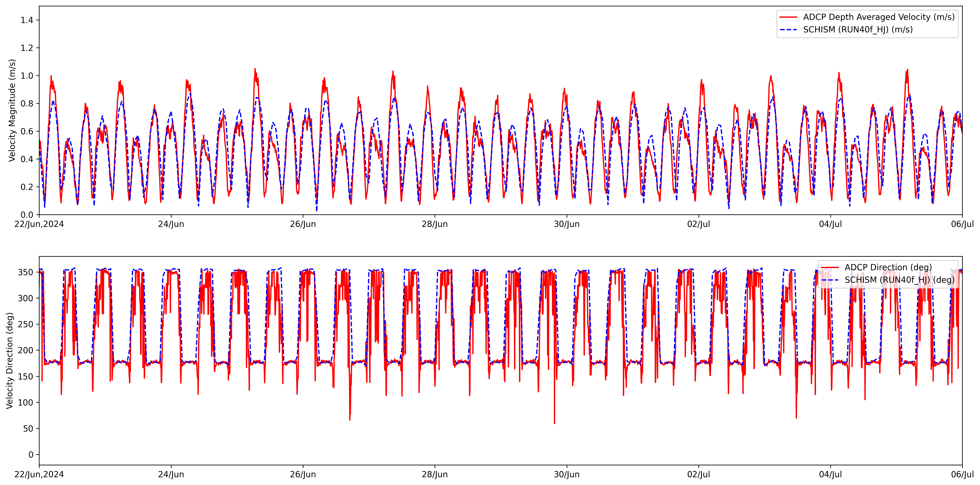Viewport: 980px width, 485px height.
Task: Click '30/Jun' date label under bottom plot
Action: pos(566,475)
